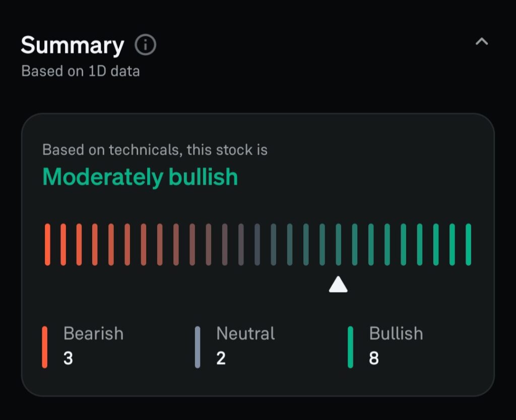Click the Bullish count of 8
516x420 pixels.
(x=373, y=358)
